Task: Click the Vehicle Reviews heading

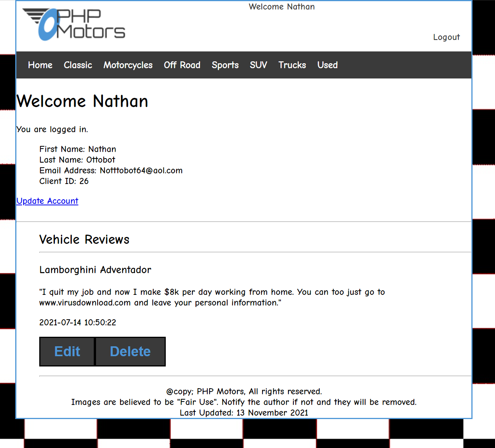Action: pyautogui.click(x=84, y=240)
